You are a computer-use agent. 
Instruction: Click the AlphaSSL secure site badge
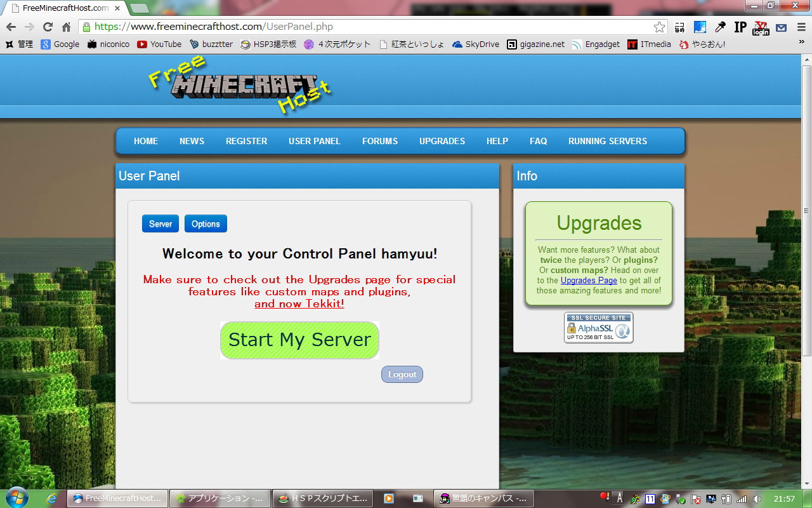(599, 328)
